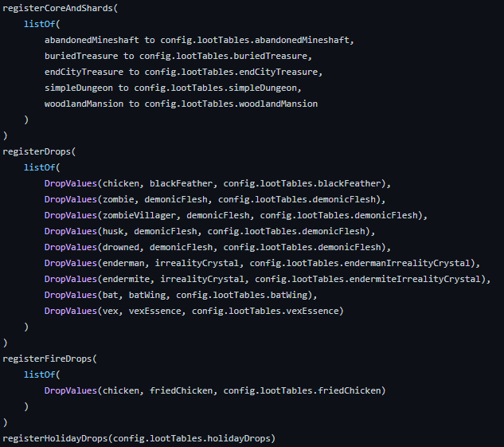Click the DropValues line for endermite

pos(268,279)
